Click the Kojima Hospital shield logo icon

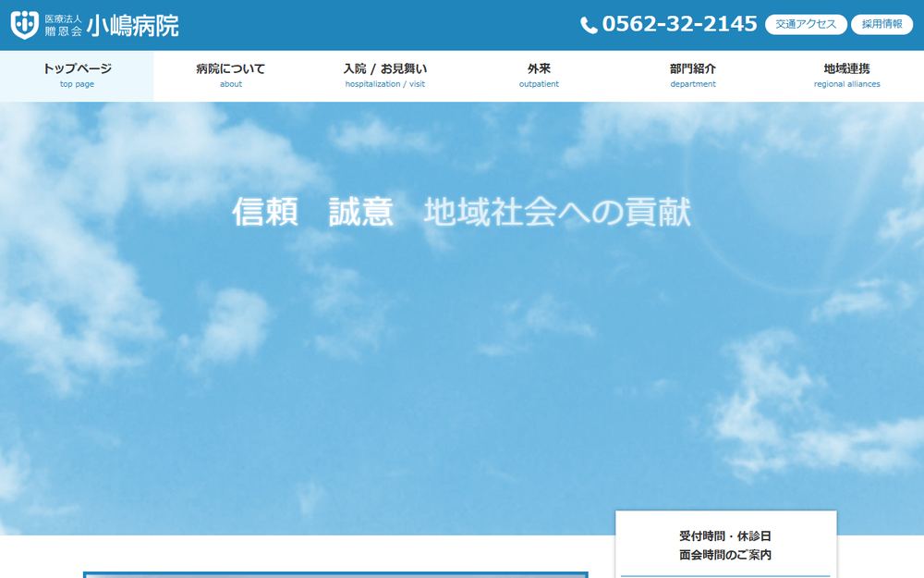[25, 25]
